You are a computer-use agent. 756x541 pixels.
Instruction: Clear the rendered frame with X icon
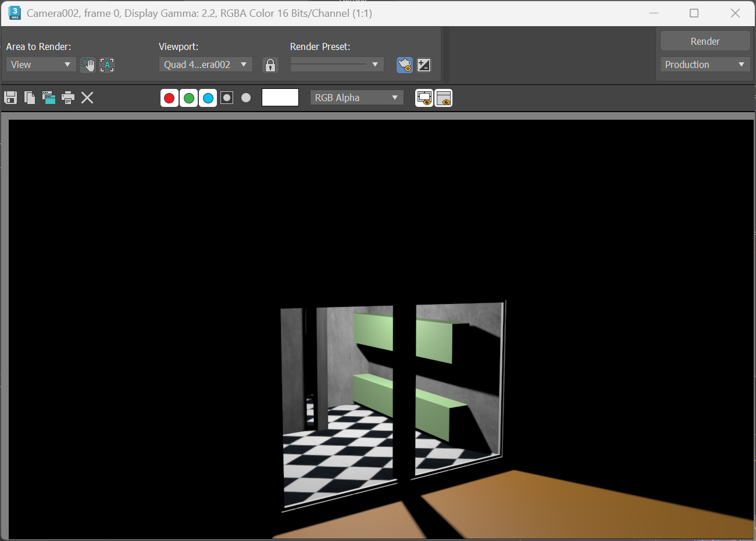pyautogui.click(x=87, y=98)
